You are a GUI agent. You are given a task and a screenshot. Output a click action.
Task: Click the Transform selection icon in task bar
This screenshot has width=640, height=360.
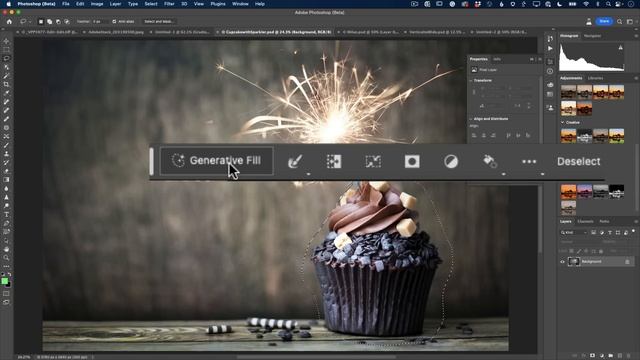coord(373,162)
